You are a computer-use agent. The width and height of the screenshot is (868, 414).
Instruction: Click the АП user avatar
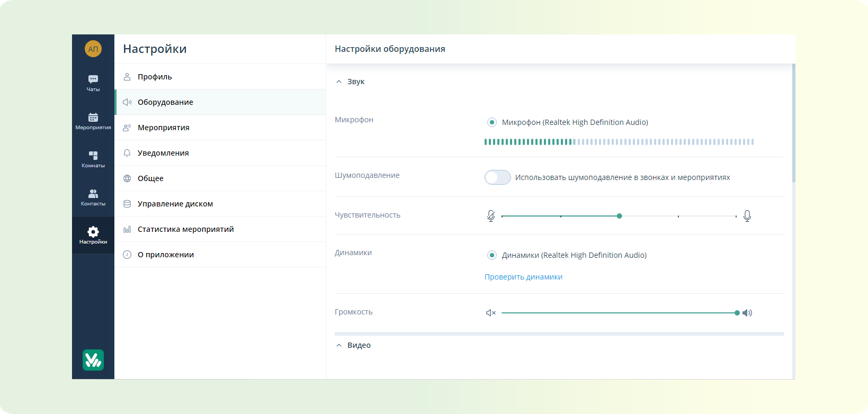(93, 49)
